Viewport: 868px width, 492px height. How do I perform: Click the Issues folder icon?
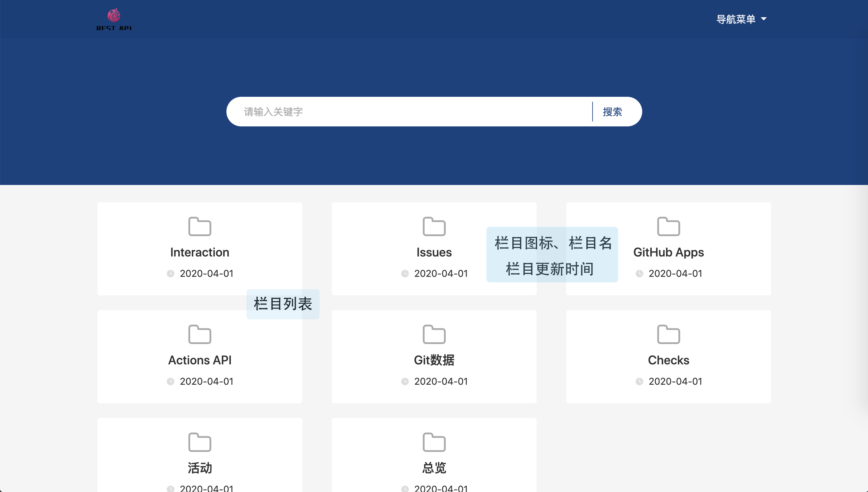pos(434,226)
